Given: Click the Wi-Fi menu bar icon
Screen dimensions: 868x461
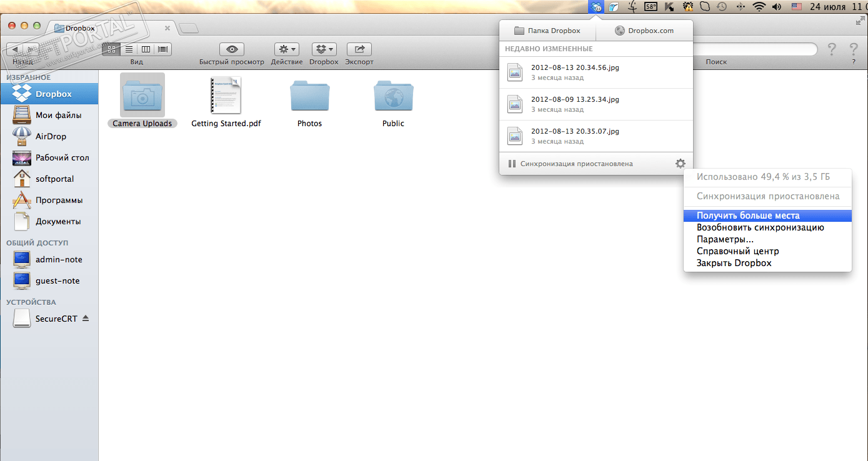Looking at the screenshot, I should click(x=759, y=7).
